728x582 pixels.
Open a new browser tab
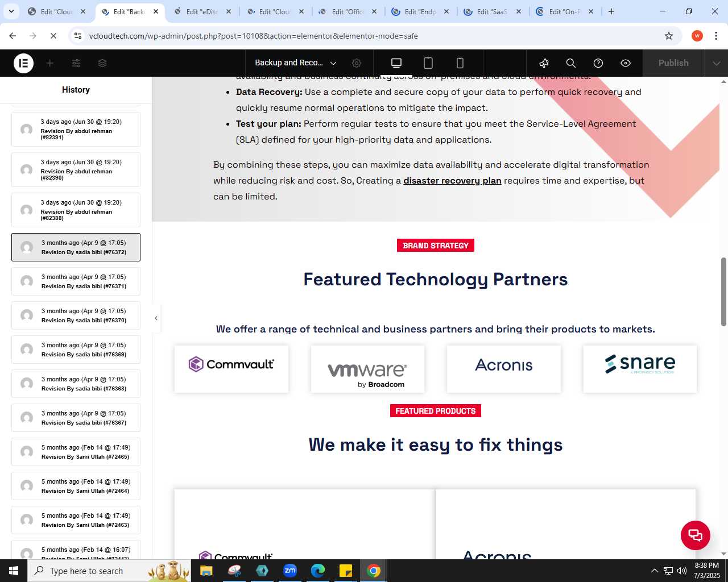pos(611,11)
